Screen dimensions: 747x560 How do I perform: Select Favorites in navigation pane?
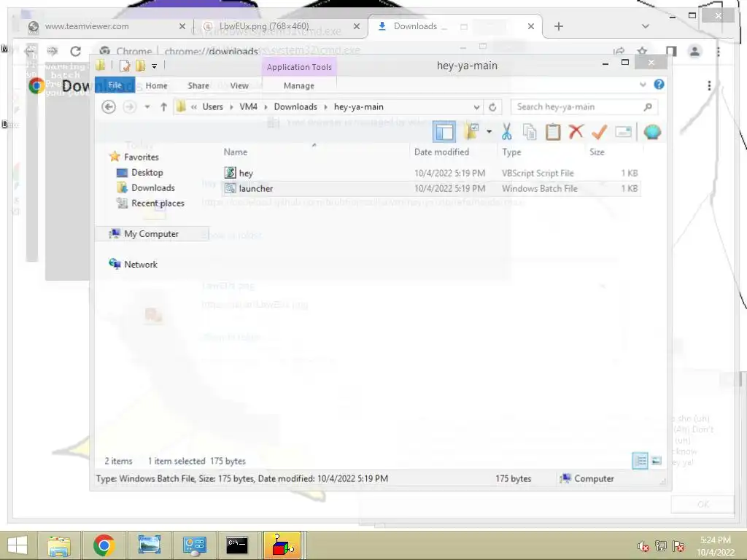(141, 157)
